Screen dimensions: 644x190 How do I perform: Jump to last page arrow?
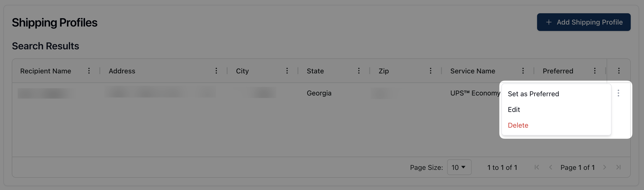tap(618, 167)
